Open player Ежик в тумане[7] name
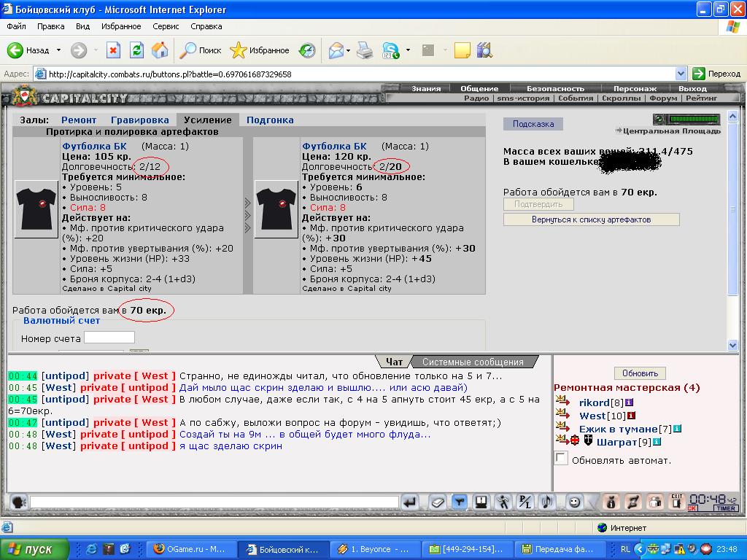 coord(619,429)
